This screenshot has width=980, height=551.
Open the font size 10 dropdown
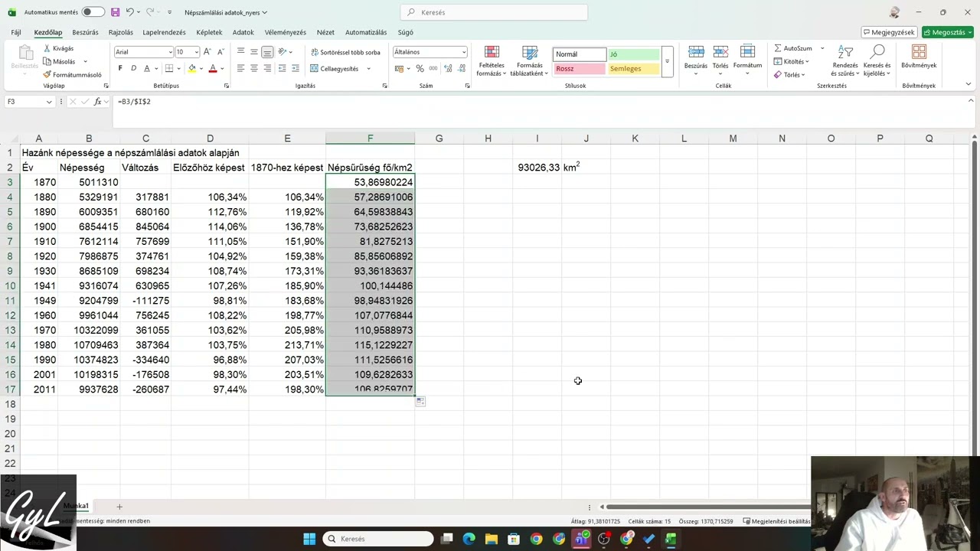197,52
